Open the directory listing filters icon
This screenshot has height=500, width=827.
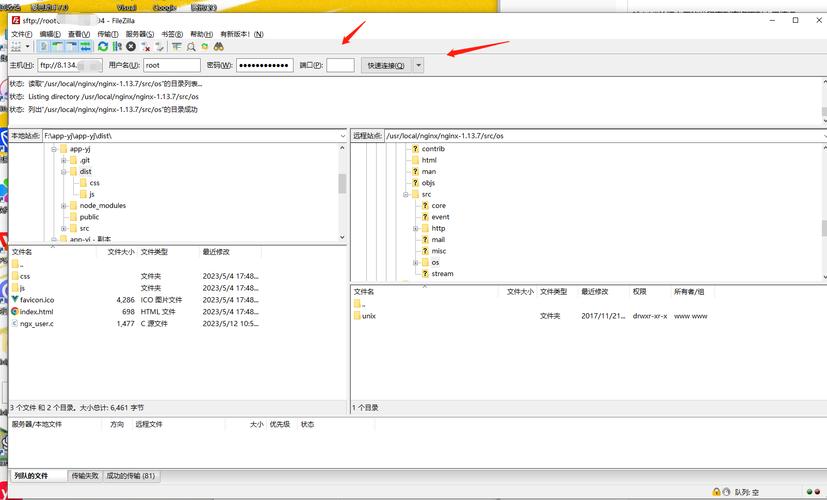click(x=177, y=46)
